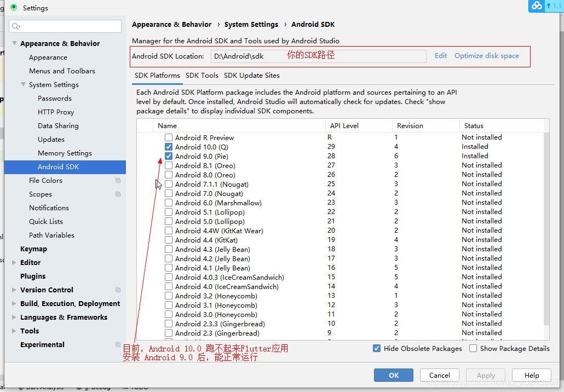
Task: Sort by the API Level column header
Action: [359, 125]
